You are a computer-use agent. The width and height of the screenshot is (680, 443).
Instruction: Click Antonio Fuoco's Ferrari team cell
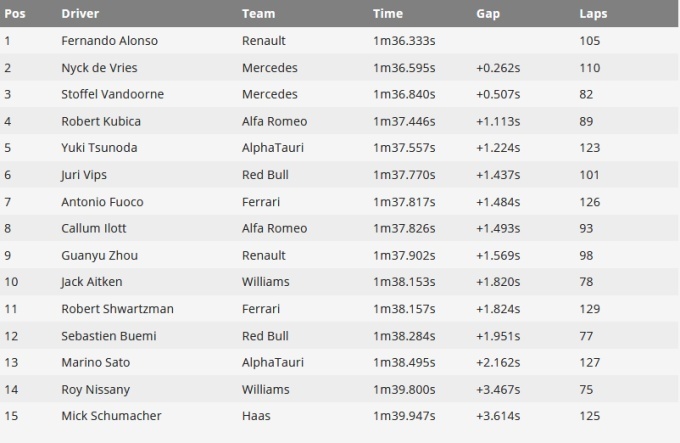(262, 201)
